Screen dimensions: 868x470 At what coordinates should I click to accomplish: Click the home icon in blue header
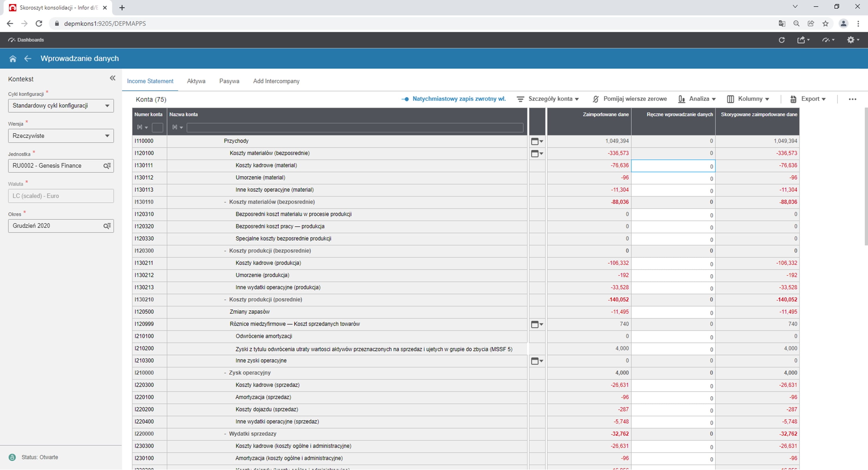13,59
